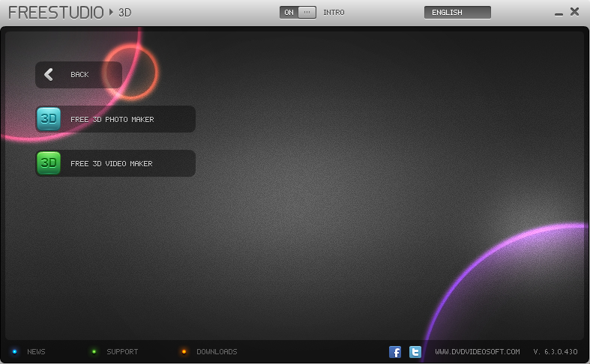Open the Twitter page icon
Viewport: 590px width, 364px height.
tap(415, 351)
